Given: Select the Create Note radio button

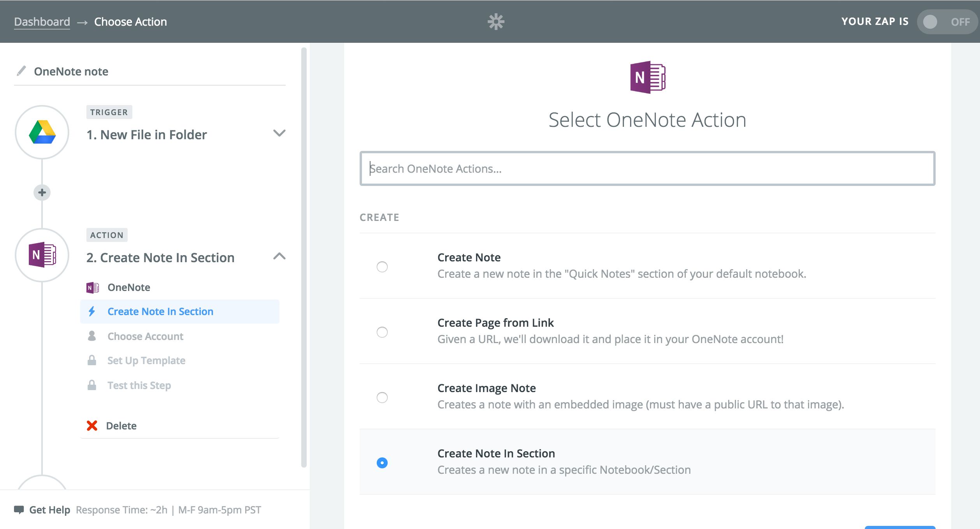Looking at the screenshot, I should pos(382,267).
